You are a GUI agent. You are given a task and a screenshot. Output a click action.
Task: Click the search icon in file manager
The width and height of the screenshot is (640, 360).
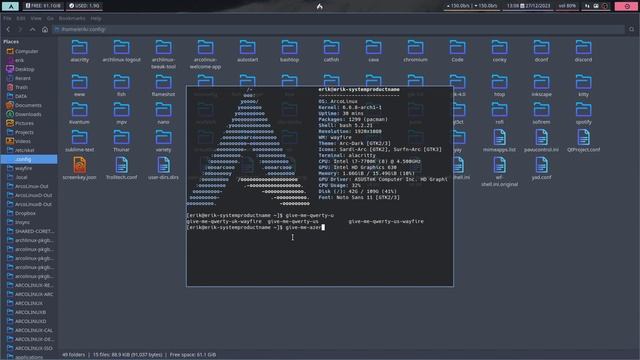coord(631,29)
